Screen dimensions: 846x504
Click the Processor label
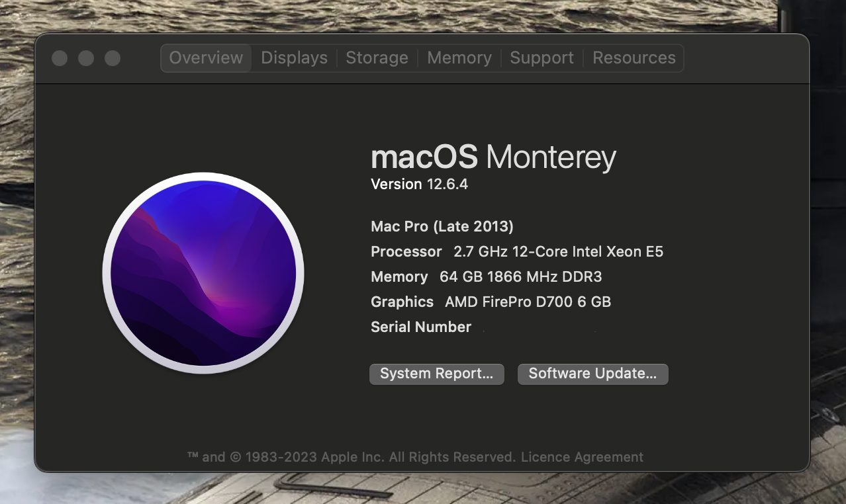(x=406, y=252)
